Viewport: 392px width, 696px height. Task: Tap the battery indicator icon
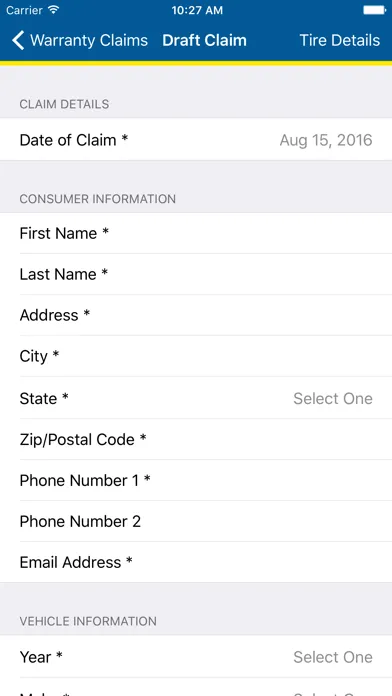pyautogui.click(x=374, y=10)
